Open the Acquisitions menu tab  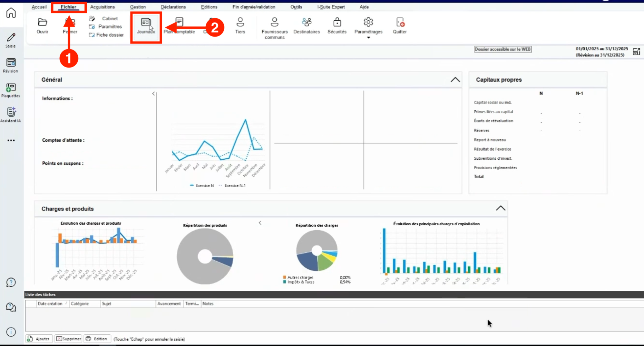[x=102, y=7]
